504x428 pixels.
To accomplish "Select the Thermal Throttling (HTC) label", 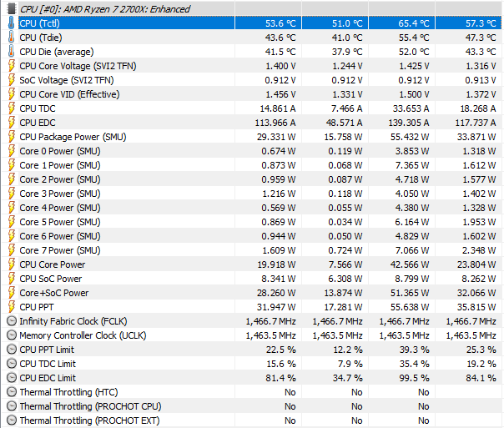I will [x=68, y=392].
